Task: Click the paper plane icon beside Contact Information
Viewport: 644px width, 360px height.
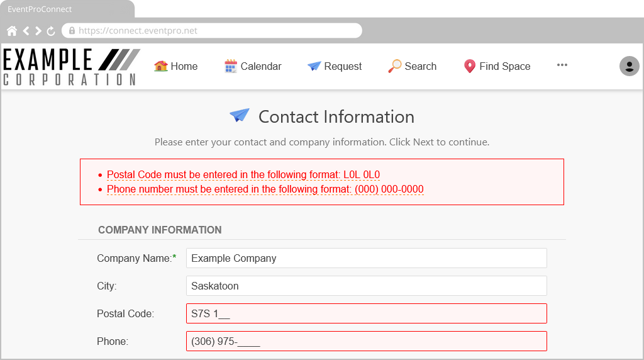Action: tap(240, 115)
